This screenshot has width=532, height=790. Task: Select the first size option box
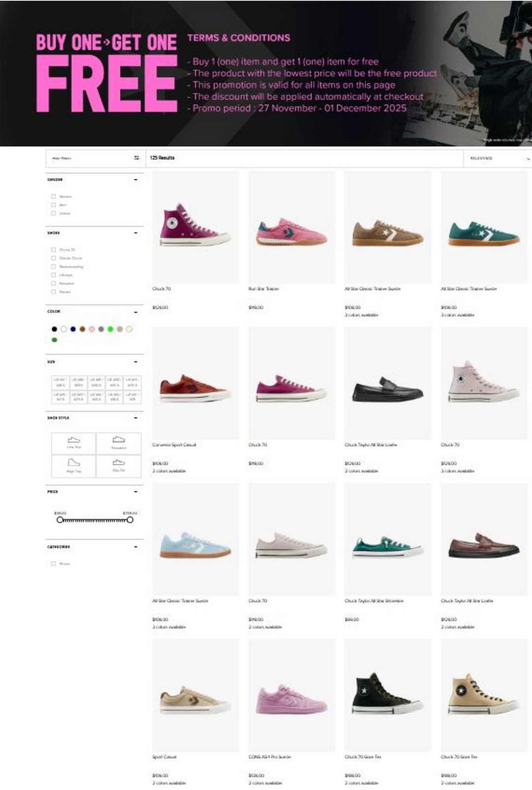(60, 382)
